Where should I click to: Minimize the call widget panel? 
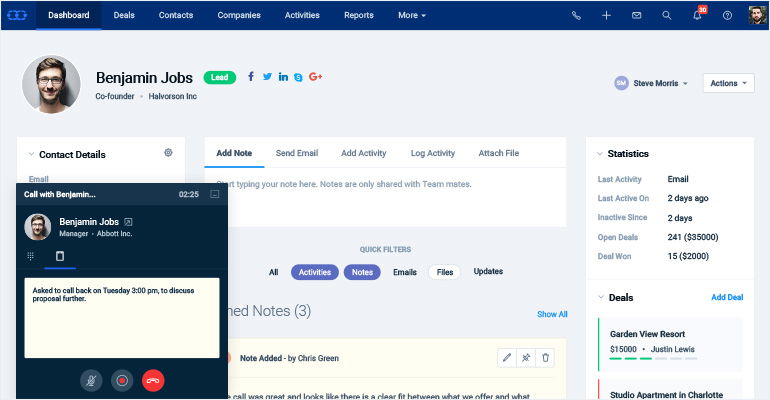point(214,194)
